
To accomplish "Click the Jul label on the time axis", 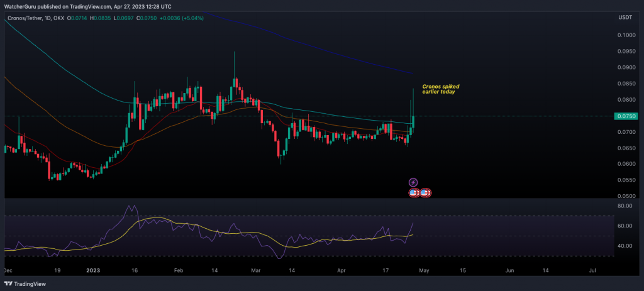I will (592, 270).
